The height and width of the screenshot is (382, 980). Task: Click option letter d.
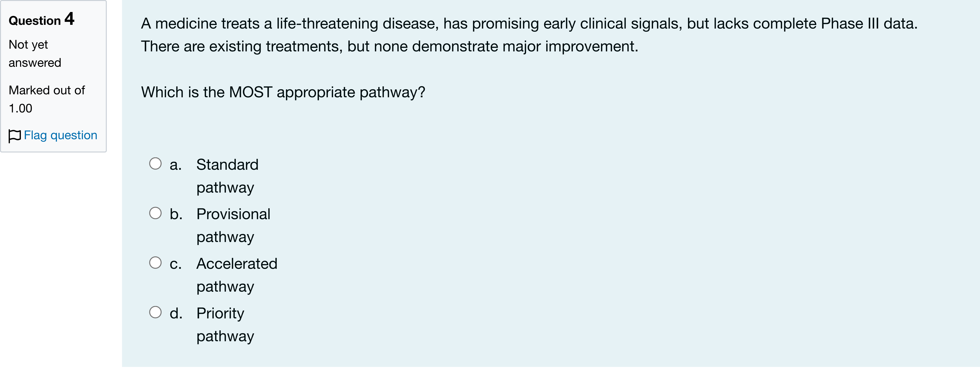(x=176, y=313)
